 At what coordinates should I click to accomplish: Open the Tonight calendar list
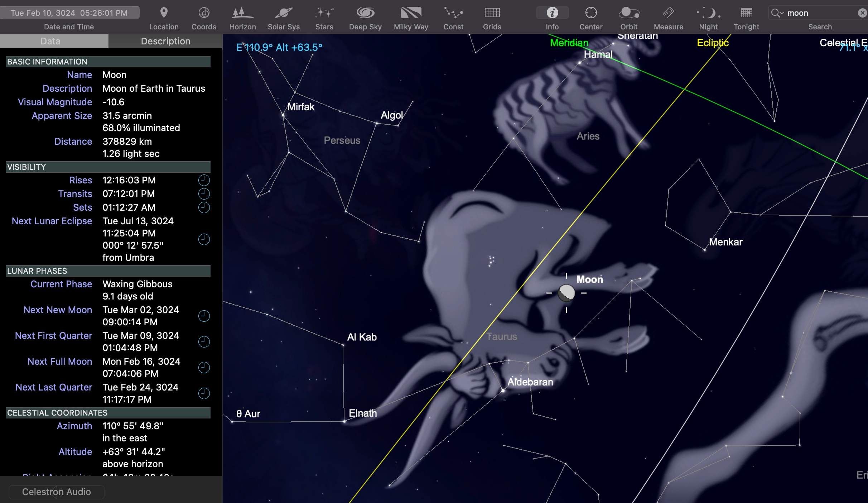click(746, 13)
